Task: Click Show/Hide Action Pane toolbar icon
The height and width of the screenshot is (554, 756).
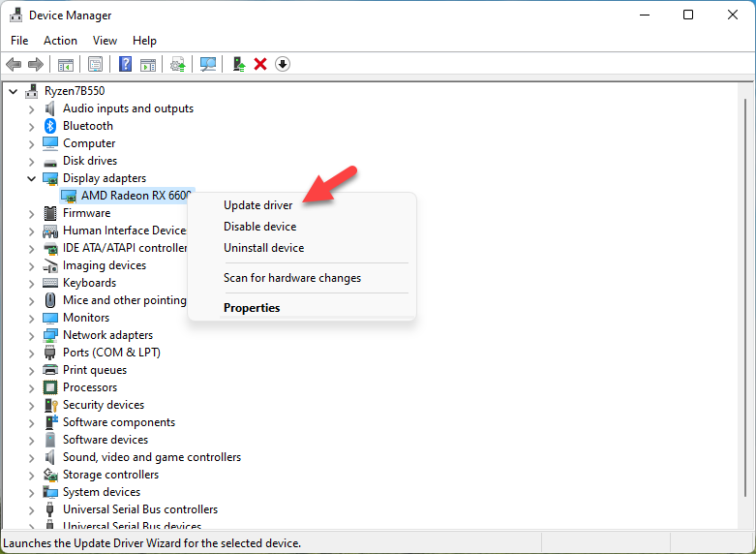Action: pyautogui.click(x=148, y=64)
